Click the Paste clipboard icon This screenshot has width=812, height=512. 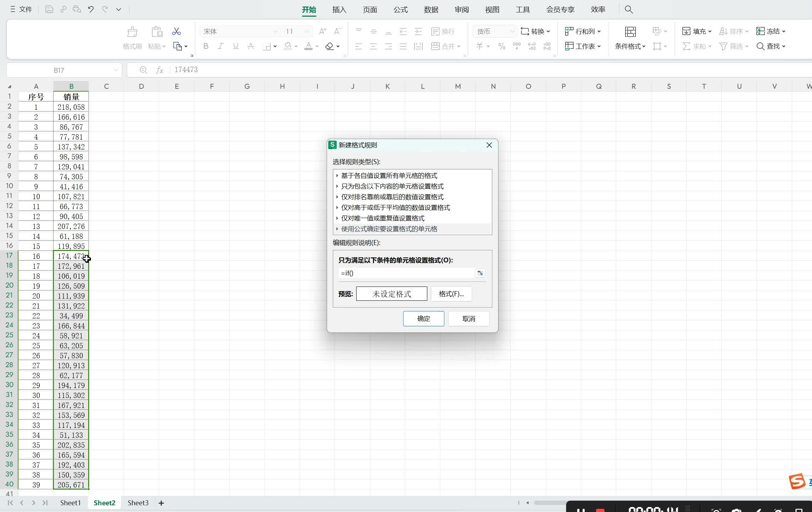pos(157,32)
